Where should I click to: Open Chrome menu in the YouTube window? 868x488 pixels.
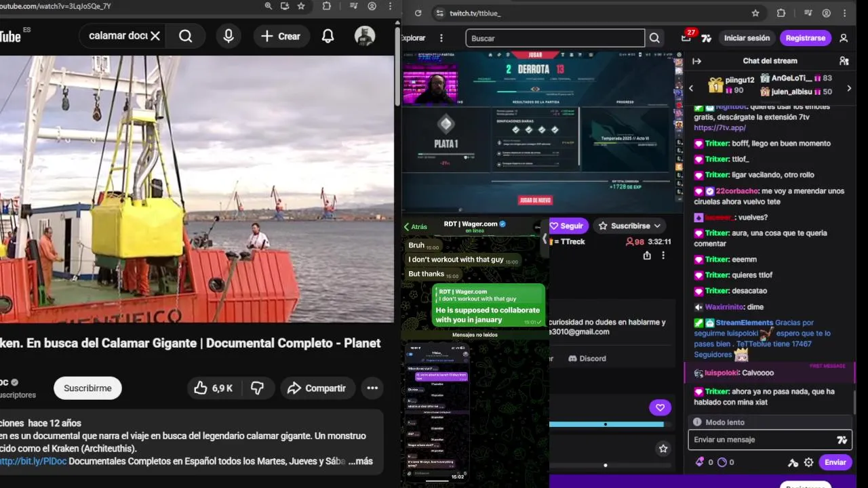click(x=389, y=6)
